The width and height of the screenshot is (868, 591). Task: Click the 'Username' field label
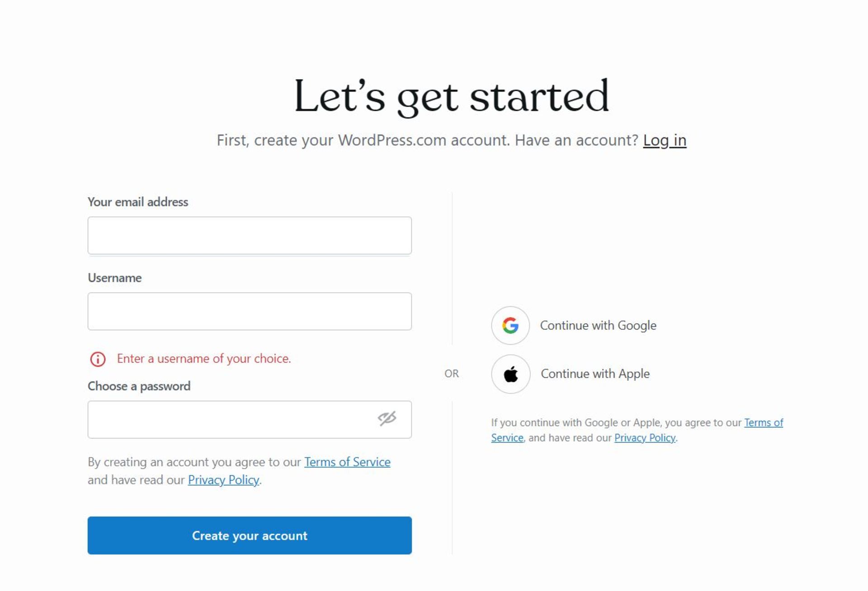pyautogui.click(x=114, y=278)
